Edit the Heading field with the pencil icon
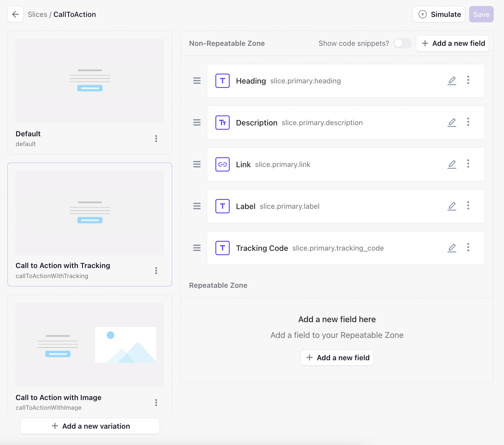Image resolution: width=504 pixels, height=445 pixels. point(452,81)
